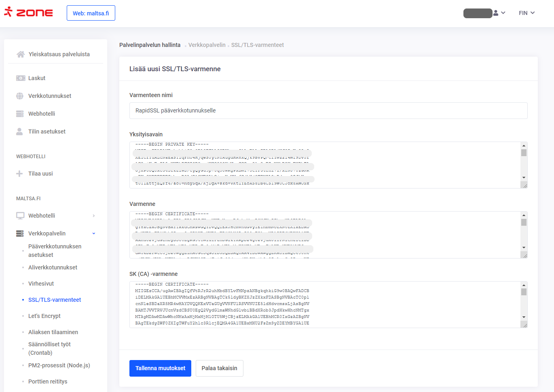Open the FIN language dropdown
This screenshot has width=554, height=392.
coord(527,13)
